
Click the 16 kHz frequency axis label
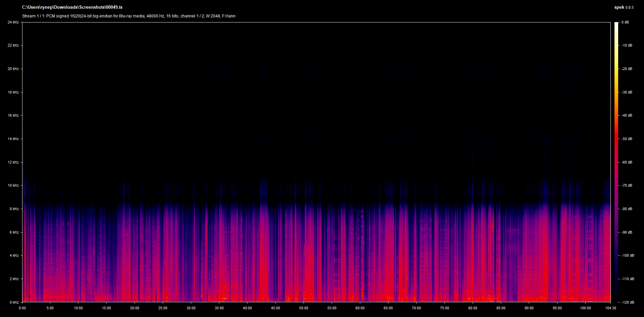tap(13, 115)
